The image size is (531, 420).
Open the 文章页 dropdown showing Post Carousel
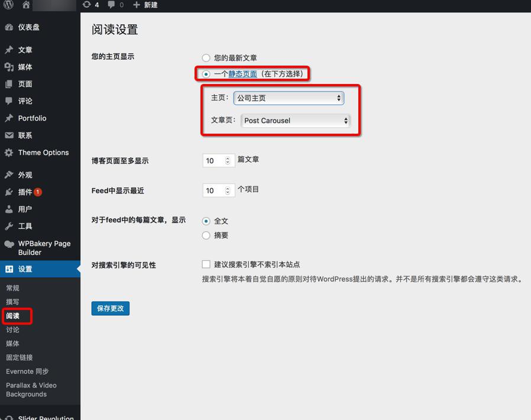(x=296, y=121)
